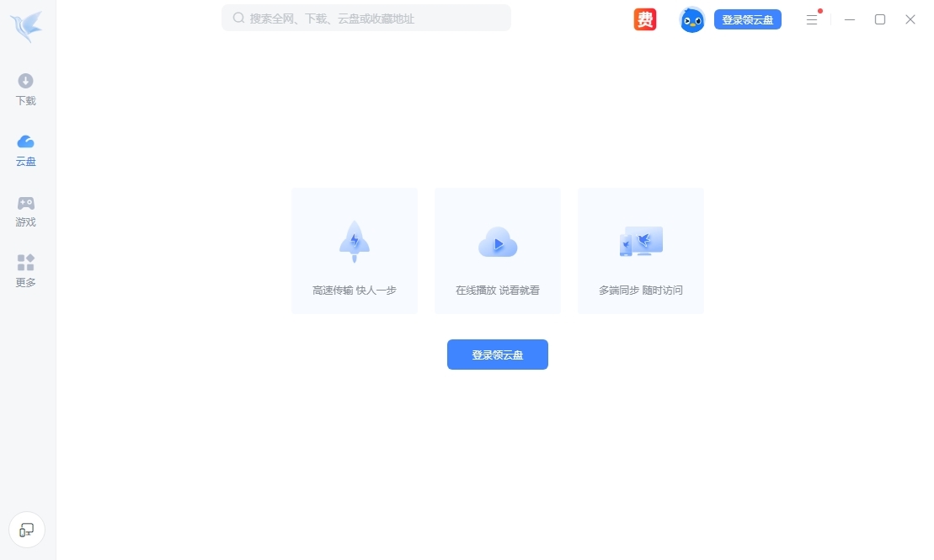Viewport: 934px width, 560px height.
Task: Open the 高速传输 快人一步 feature card
Action: tap(354, 250)
